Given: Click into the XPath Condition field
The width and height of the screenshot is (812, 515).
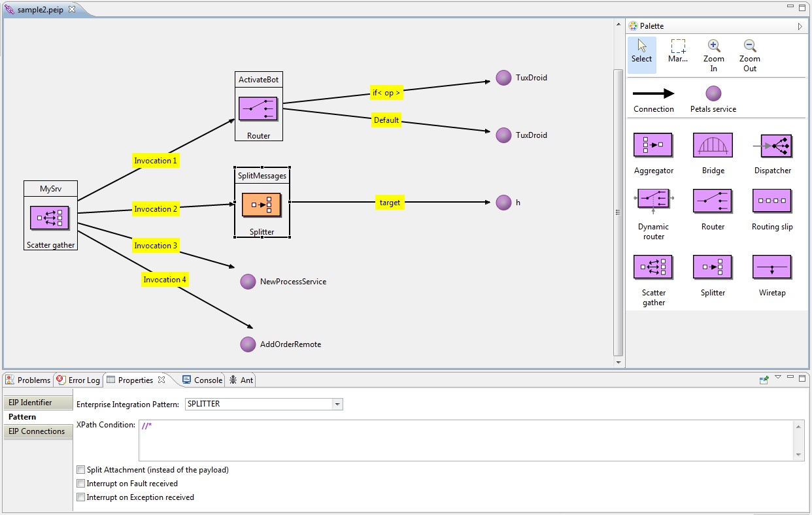Looking at the screenshot, I should [467, 440].
